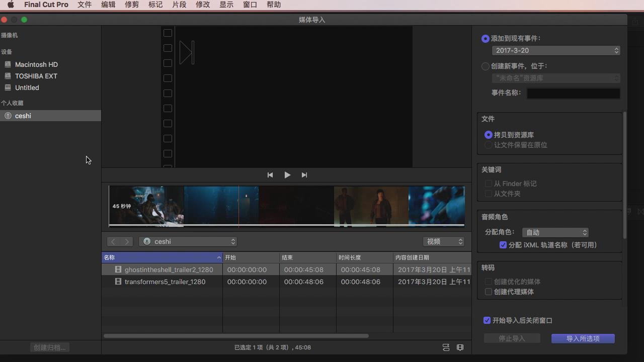This screenshot has width=644, height=362.
Task: Sort by the 名称 column header
Action: click(162, 257)
